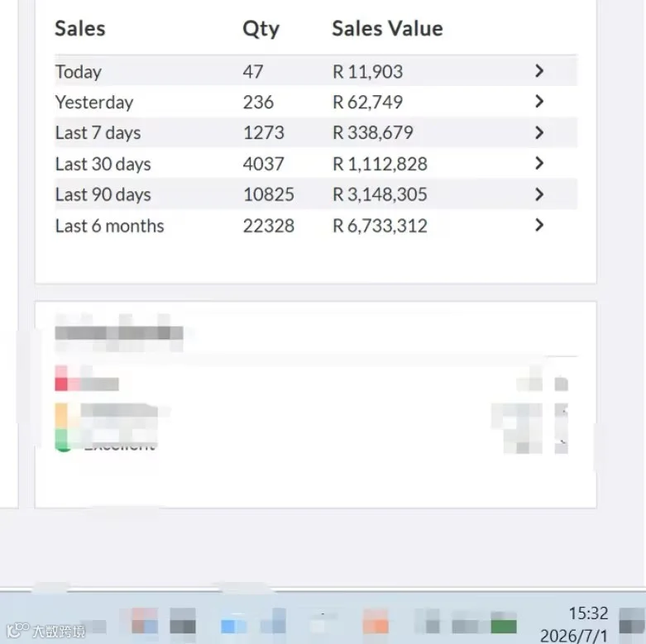Viewport: 646px width, 644px height.
Task: Open the orange taskbar application icon
Action: coord(376,622)
